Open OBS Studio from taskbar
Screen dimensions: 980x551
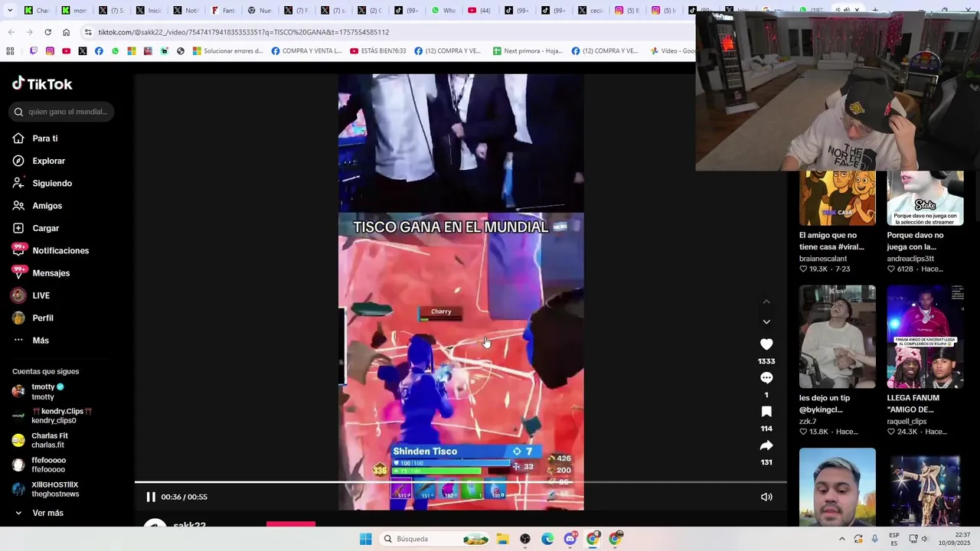[x=525, y=539]
